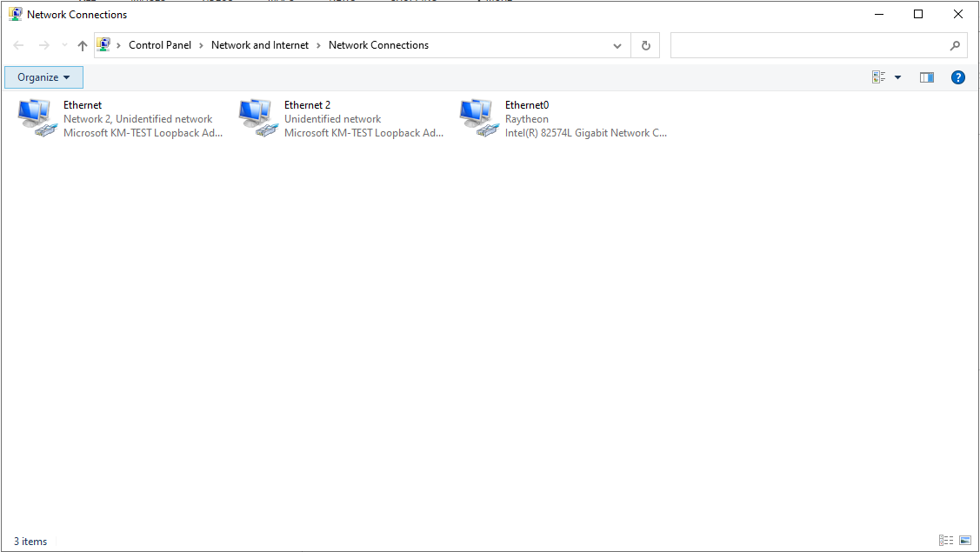This screenshot has height=552, width=980.
Task: Select the Ethernet 2 adapter icon
Action: click(256, 118)
